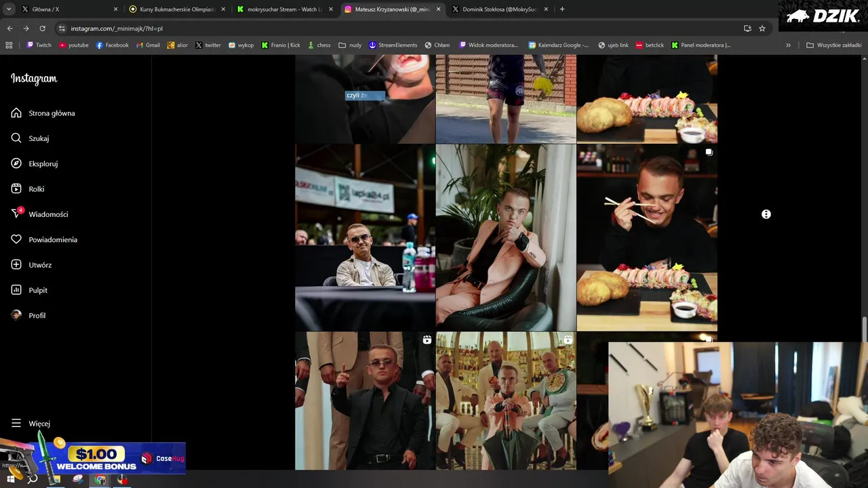Viewport: 868px width, 488px height.
Task: Open post of man eating sushi with chopsticks
Action: tap(647, 237)
